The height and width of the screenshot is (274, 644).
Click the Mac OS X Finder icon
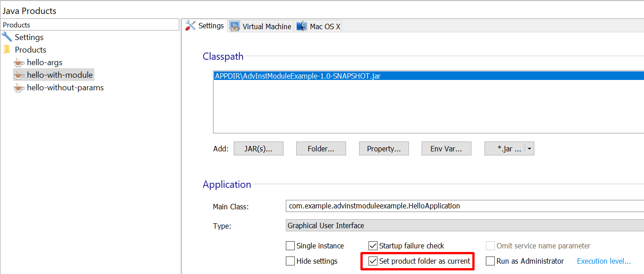click(302, 27)
